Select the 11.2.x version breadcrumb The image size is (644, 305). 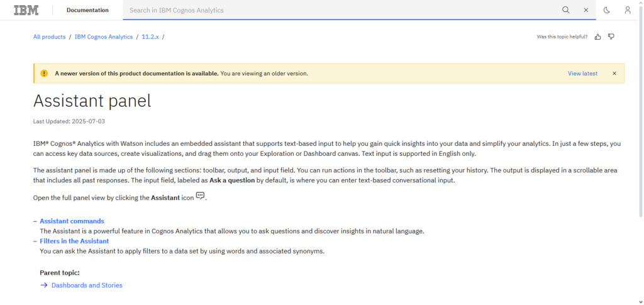150,37
